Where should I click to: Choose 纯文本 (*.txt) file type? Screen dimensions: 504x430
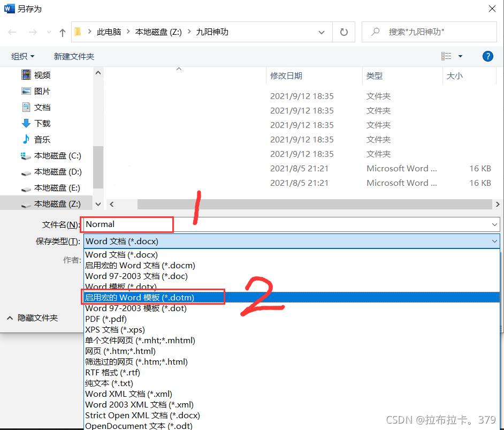point(292,383)
